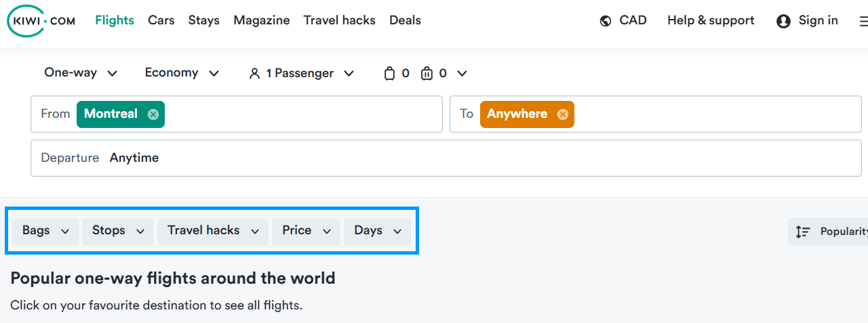Screen dimensions: 868x323
Task: Open the One-way trip type dropdown
Action: click(x=81, y=73)
